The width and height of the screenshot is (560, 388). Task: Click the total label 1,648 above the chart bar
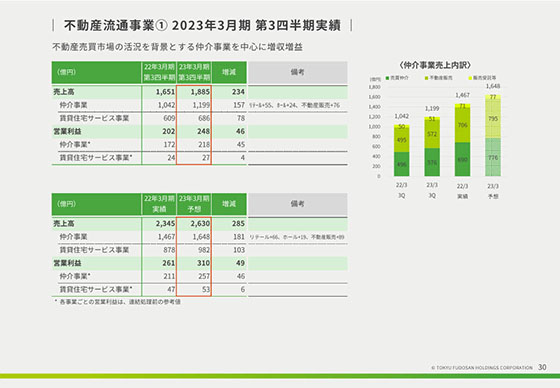493,86
